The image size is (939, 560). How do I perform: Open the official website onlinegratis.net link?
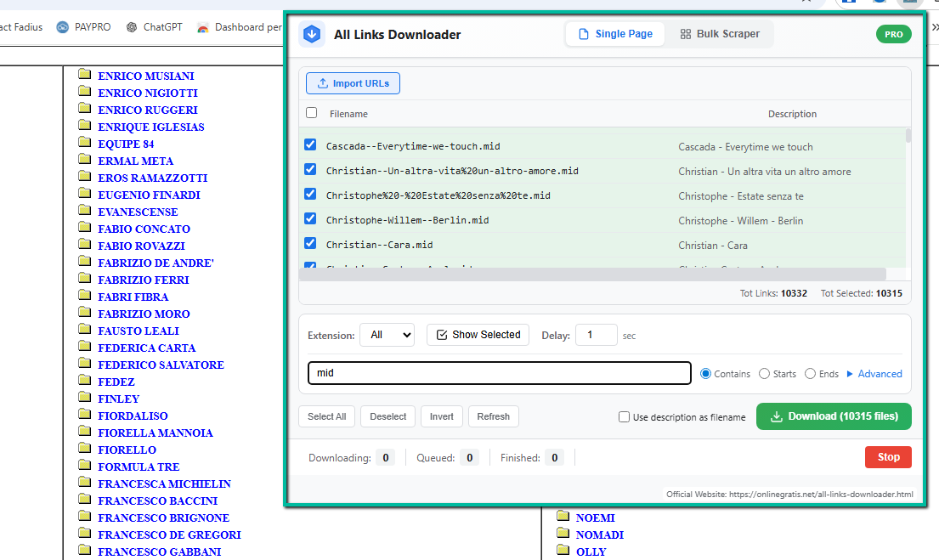(821, 494)
